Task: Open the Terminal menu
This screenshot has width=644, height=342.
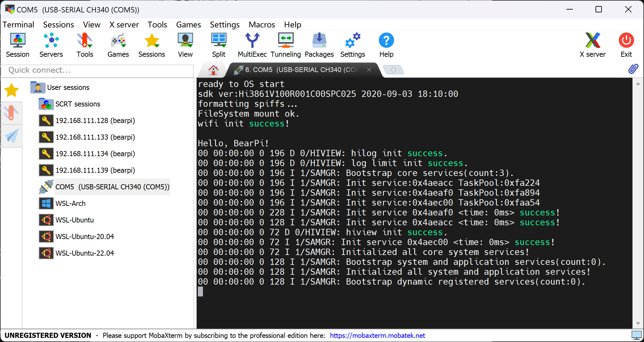Action: click(19, 25)
